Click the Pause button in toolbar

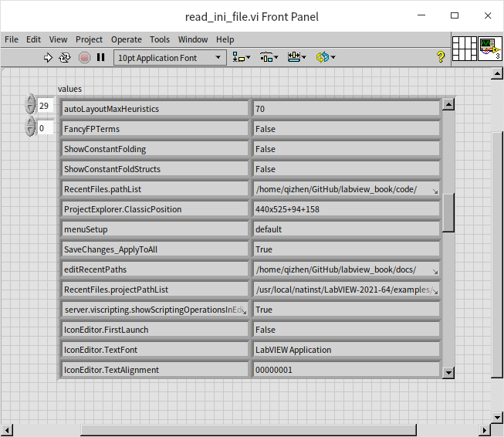point(100,57)
